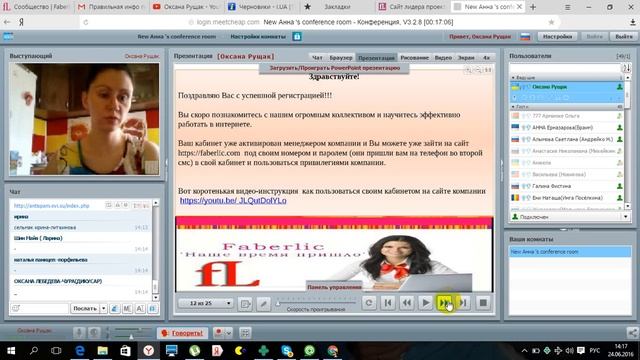Image resolution: width=640 pixels, height=360 pixels.
Task: Open File Explorer from the taskbar
Action: pyautogui.click(x=102, y=351)
